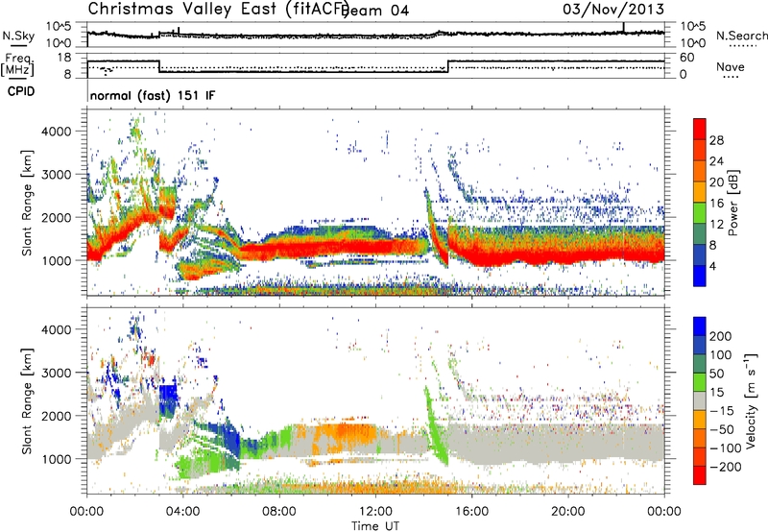Click 'normal (fast) 151 IF' text
The image size is (768, 532).
[x=153, y=95]
